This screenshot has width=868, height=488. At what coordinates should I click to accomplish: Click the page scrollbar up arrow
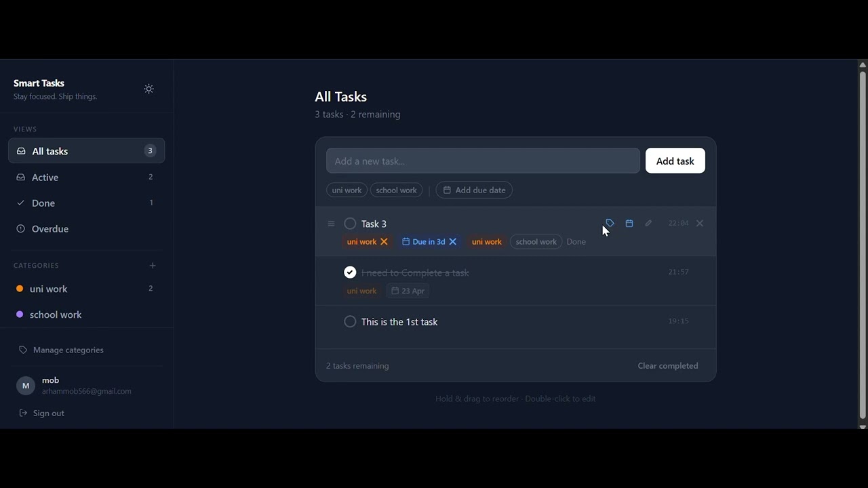pos(863,65)
